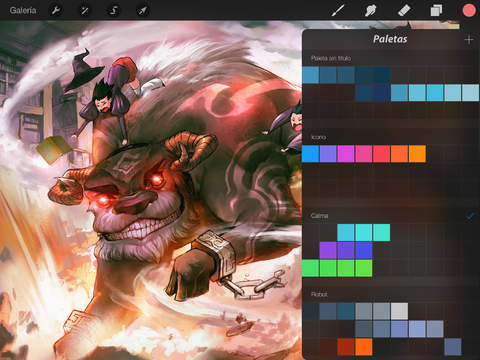The width and height of the screenshot is (480, 360).
Task: Select the S-shaped Selection tool
Action: (x=113, y=11)
